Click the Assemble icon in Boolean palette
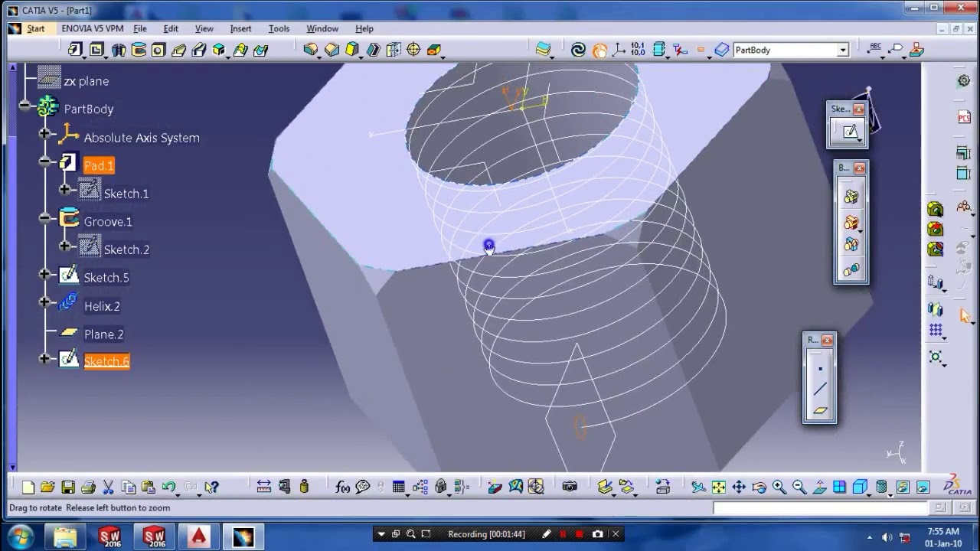 (851, 197)
